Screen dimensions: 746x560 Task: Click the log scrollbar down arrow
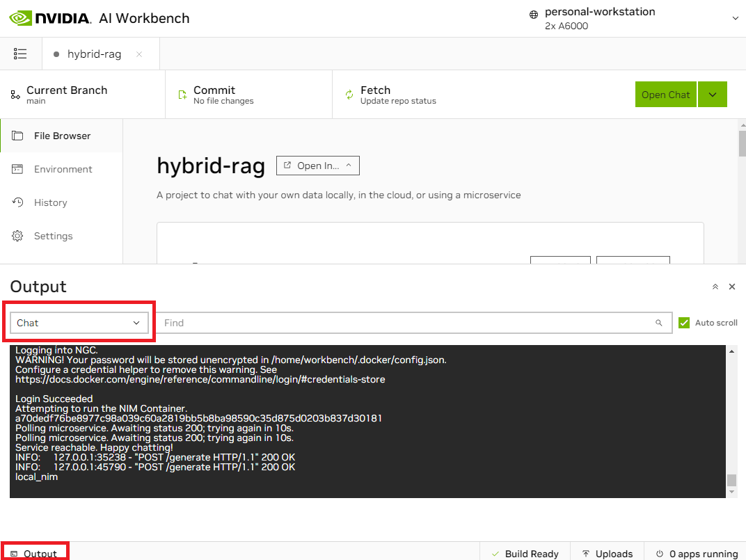[731, 492]
